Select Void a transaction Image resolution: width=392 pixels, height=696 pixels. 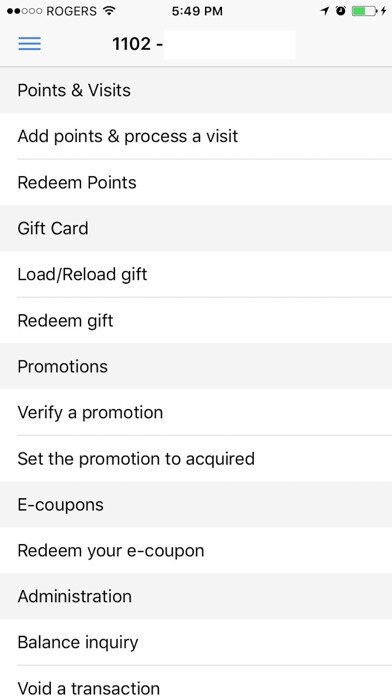[x=196, y=681]
